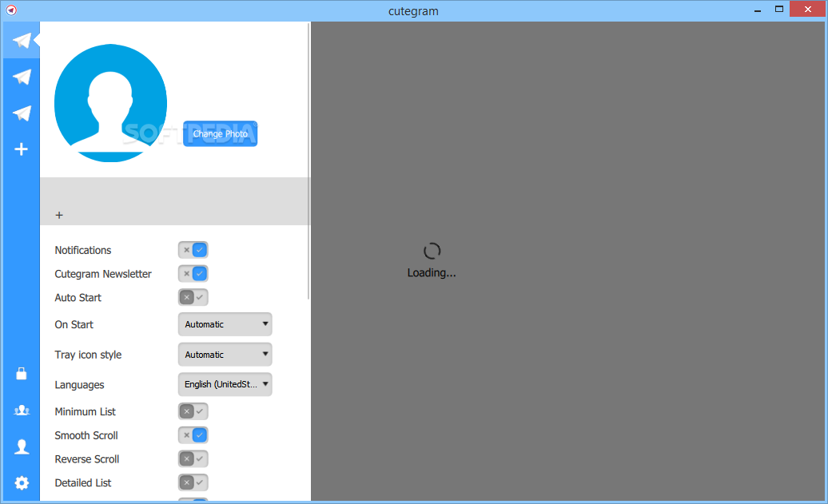Open the contacts group icon in sidebar
This screenshot has width=828, height=504.
click(22, 410)
